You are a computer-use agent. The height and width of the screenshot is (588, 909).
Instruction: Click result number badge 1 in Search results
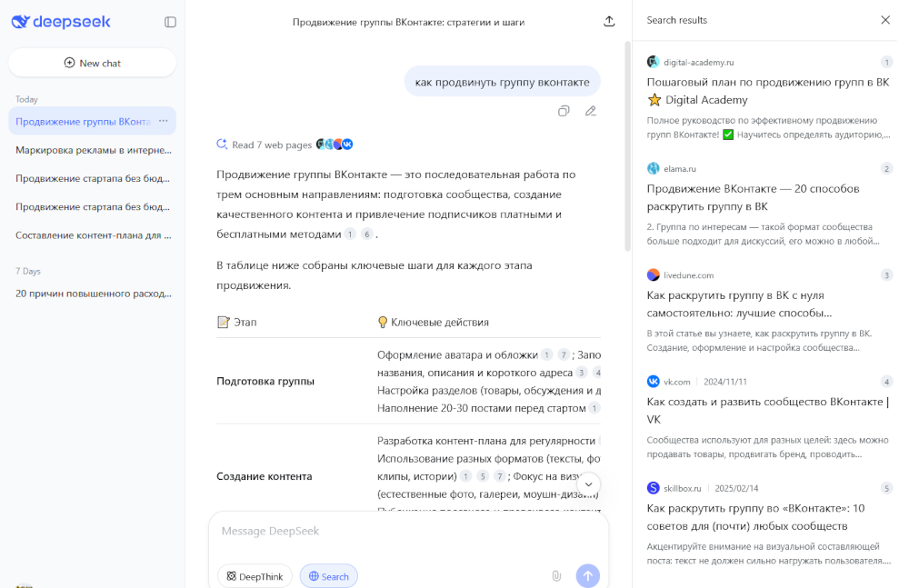click(x=886, y=62)
